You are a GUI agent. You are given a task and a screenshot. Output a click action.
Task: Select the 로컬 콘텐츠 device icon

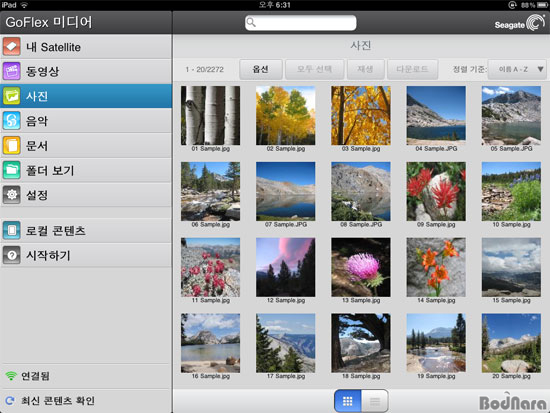[12, 231]
